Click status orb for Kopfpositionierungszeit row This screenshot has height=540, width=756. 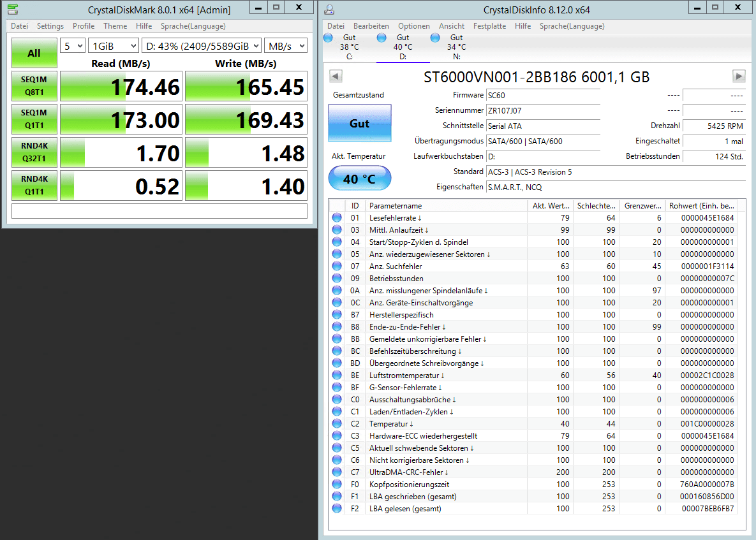coord(337,484)
